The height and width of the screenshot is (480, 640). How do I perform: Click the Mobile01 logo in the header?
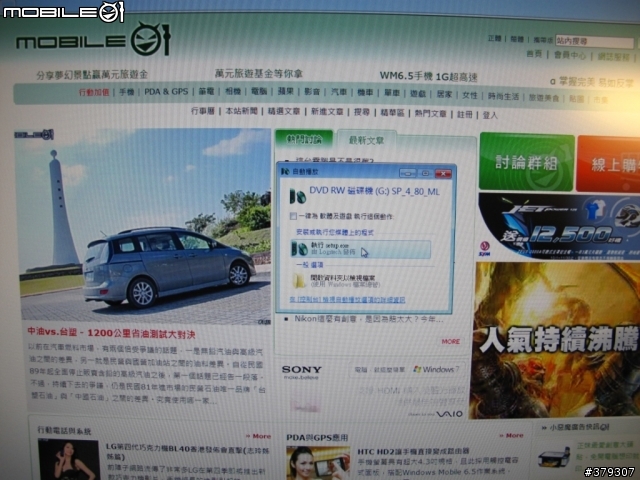pyautogui.click(x=93, y=40)
